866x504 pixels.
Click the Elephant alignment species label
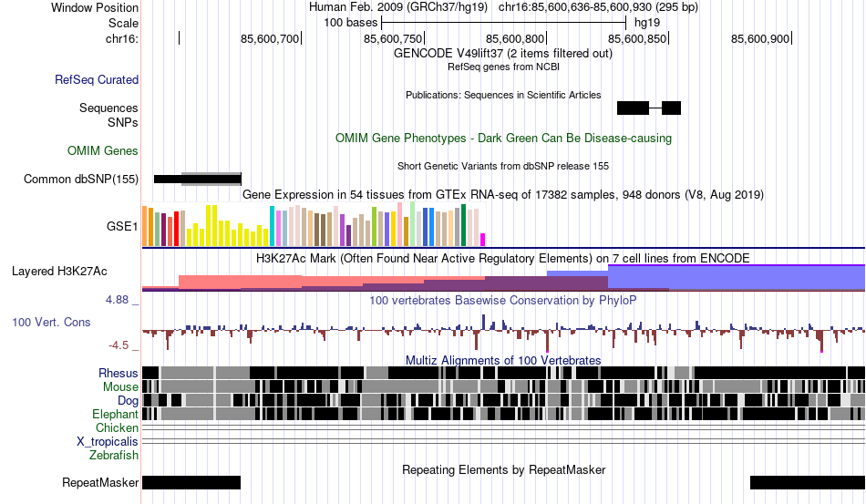coord(116,414)
